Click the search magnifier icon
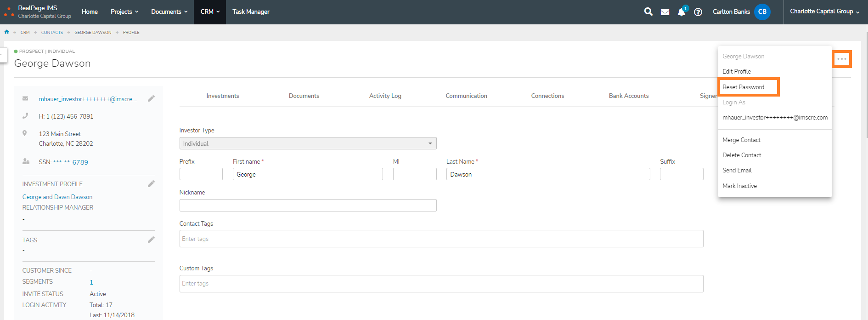Viewport: 868px width, 320px height. tap(648, 12)
